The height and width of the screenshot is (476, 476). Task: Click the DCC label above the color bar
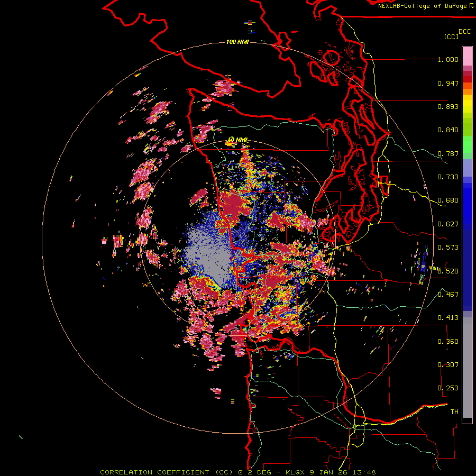465,32
